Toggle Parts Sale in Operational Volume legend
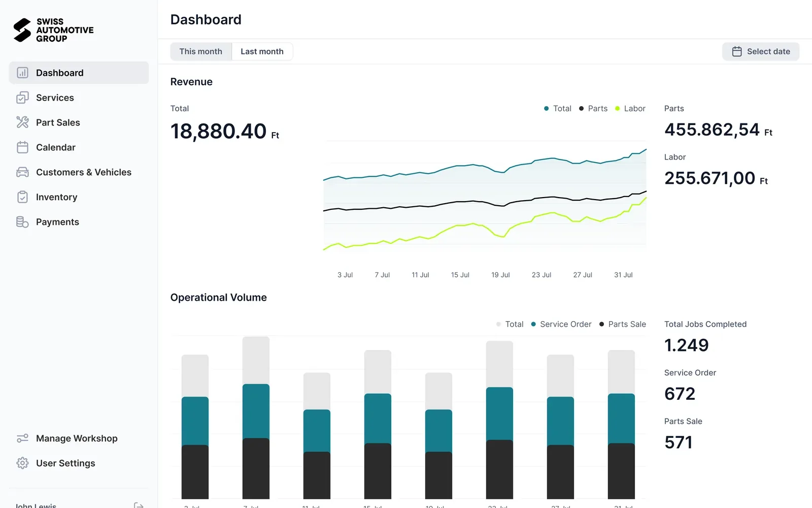Viewport: 812px width, 508px height. point(622,324)
